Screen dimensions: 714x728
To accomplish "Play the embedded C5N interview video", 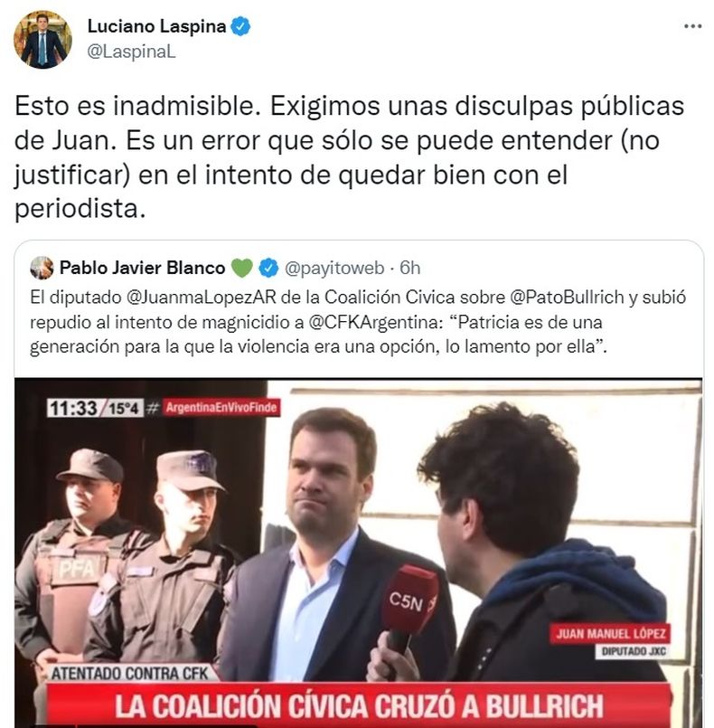I will [358, 553].
